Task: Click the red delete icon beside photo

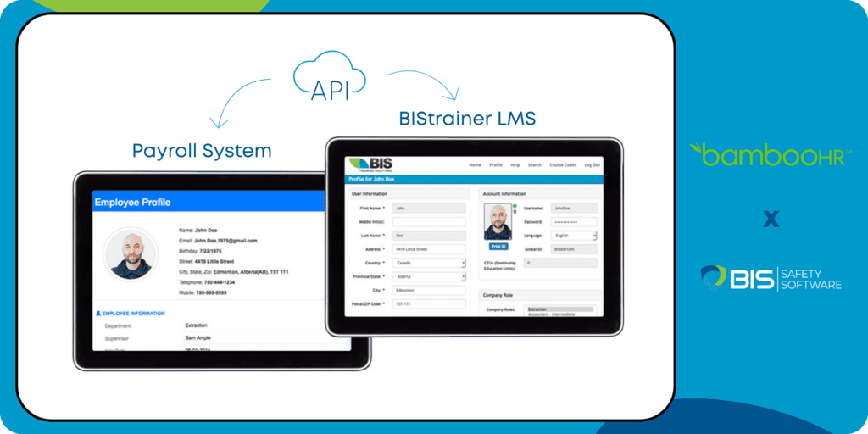Action: [515, 211]
